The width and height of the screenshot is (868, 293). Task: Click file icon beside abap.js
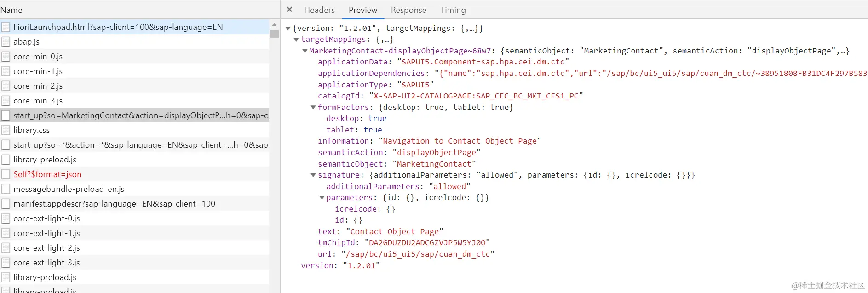6,42
